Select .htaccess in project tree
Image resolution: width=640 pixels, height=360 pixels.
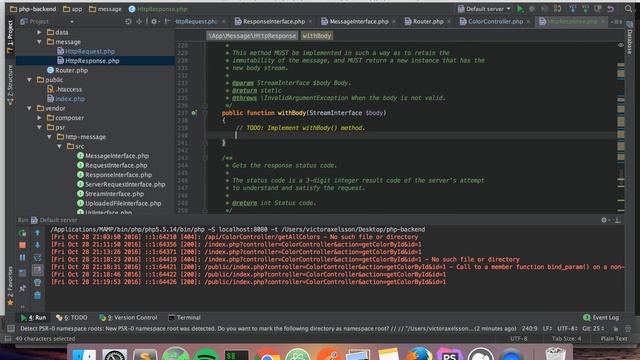click(69, 89)
